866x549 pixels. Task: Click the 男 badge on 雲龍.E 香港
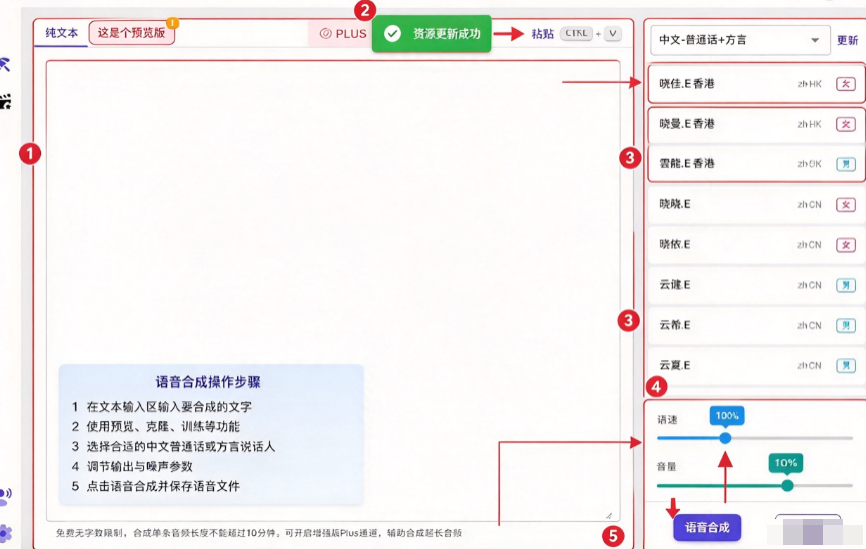click(x=846, y=164)
